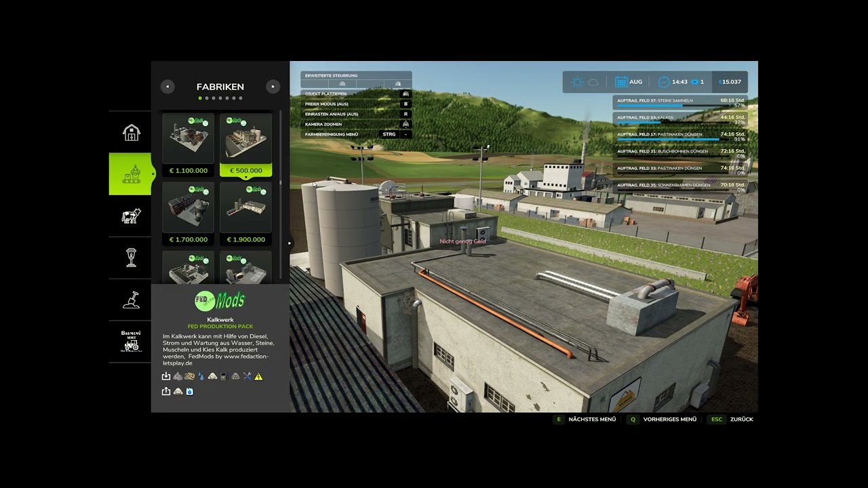Image resolution: width=868 pixels, height=488 pixels.
Task: Toggle Einrasten An/Aus (Aus) row
Action: click(x=356, y=114)
